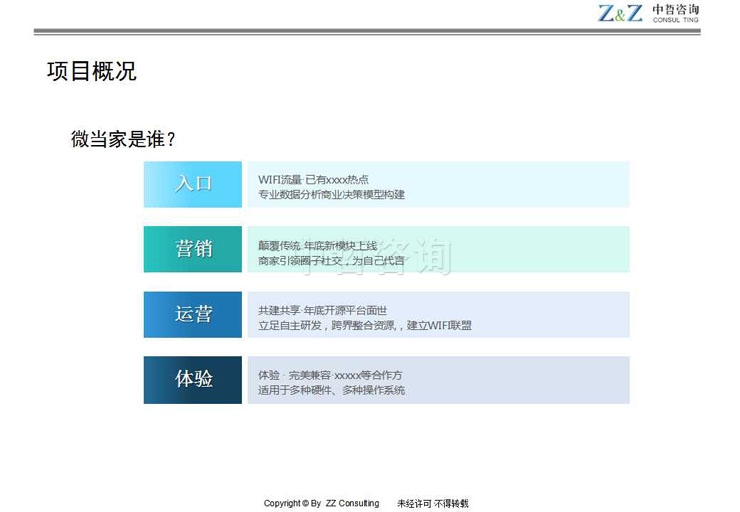The image size is (740, 512).
Task: Select the 入口 label box
Action: 193,184
